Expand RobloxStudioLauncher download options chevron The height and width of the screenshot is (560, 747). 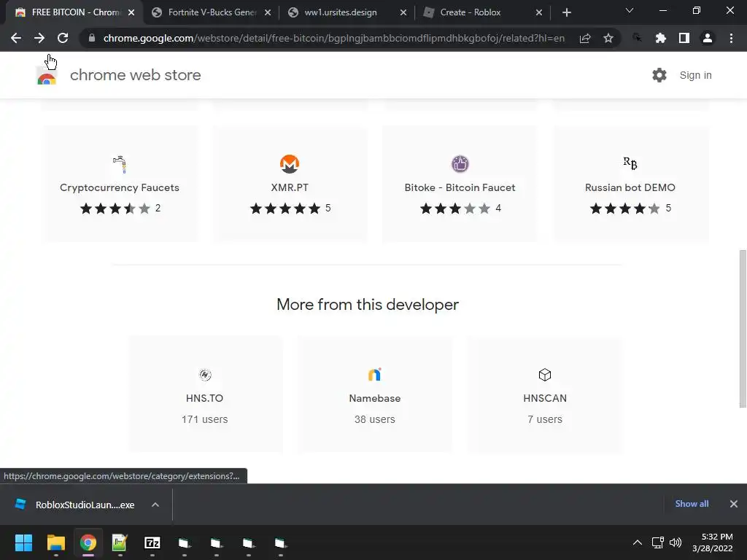coord(155,505)
